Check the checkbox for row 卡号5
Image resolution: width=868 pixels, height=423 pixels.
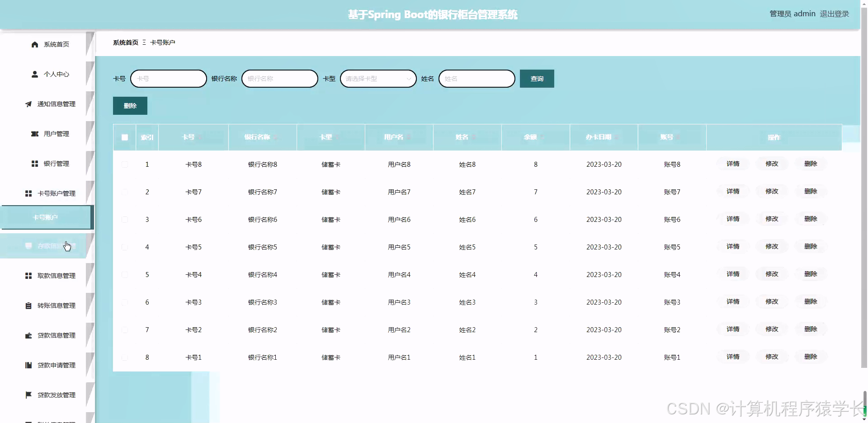[x=125, y=247]
